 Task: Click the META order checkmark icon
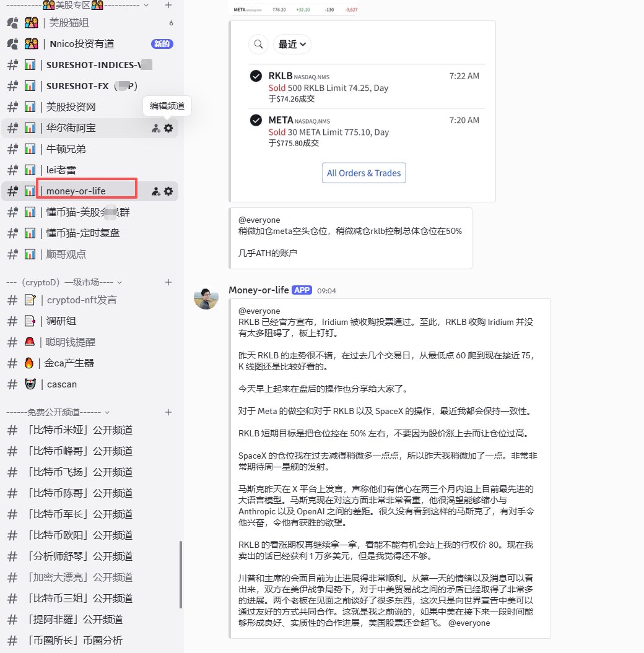pyautogui.click(x=256, y=120)
